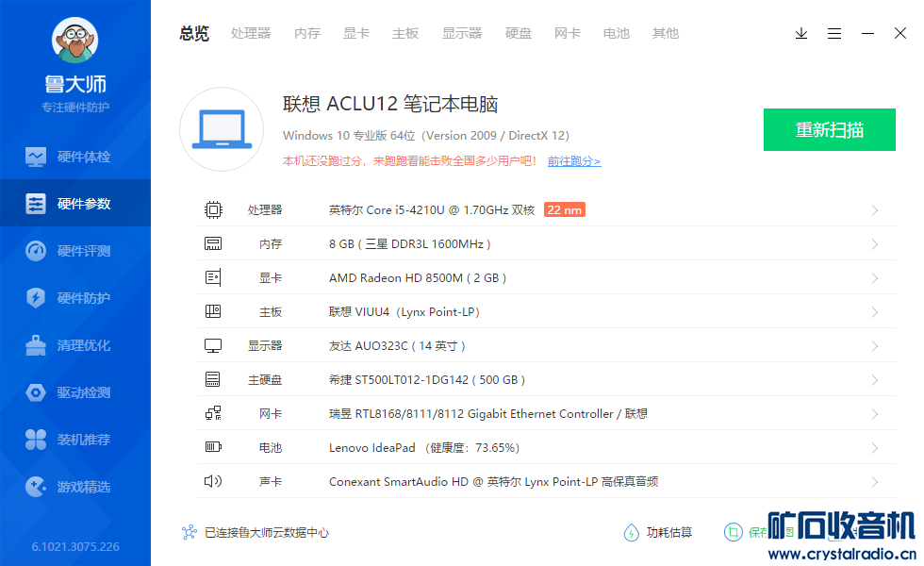Open 装机推荐 clover icon in sidebar

point(36,440)
